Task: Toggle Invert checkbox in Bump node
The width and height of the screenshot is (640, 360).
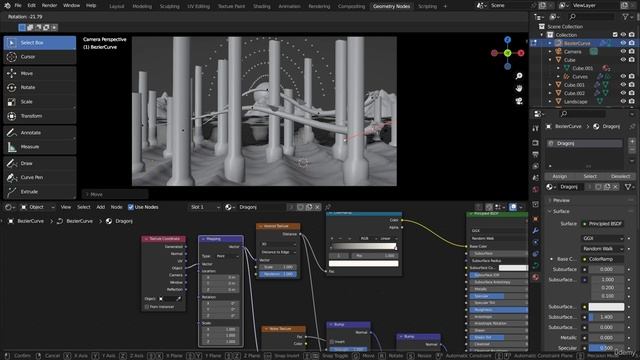Action: tap(331, 342)
